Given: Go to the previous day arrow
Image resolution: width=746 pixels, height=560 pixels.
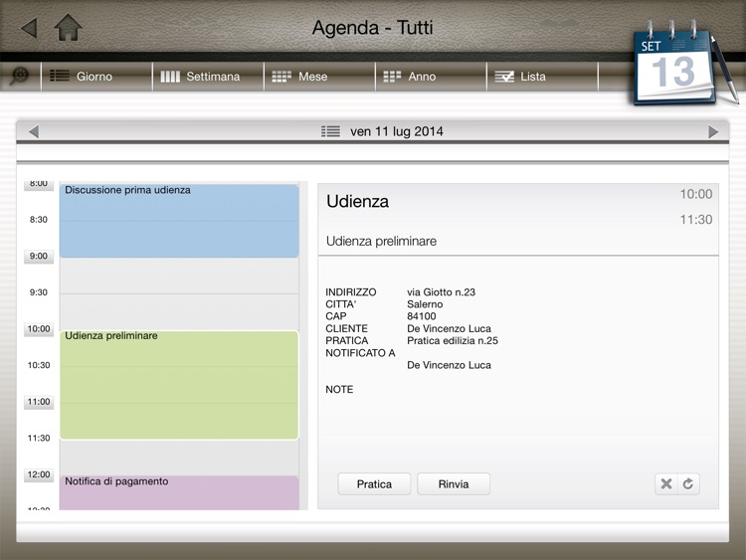Looking at the screenshot, I should (33, 131).
